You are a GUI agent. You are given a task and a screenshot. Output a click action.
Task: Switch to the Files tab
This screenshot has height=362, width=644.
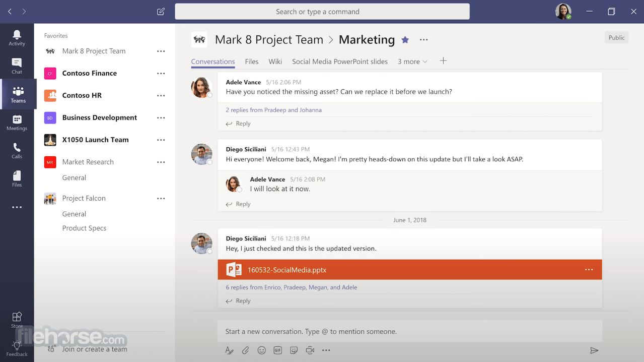(x=252, y=62)
